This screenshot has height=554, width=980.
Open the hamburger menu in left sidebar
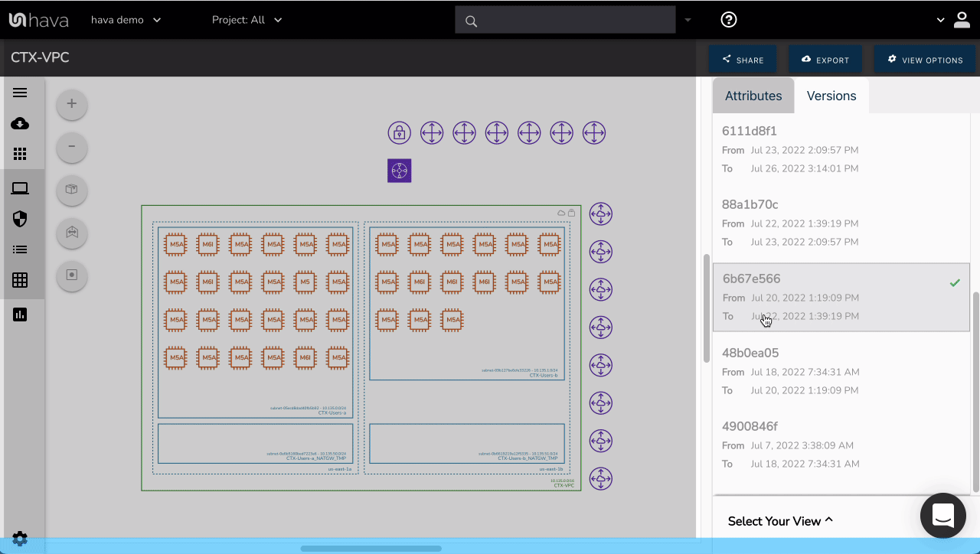(20, 93)
